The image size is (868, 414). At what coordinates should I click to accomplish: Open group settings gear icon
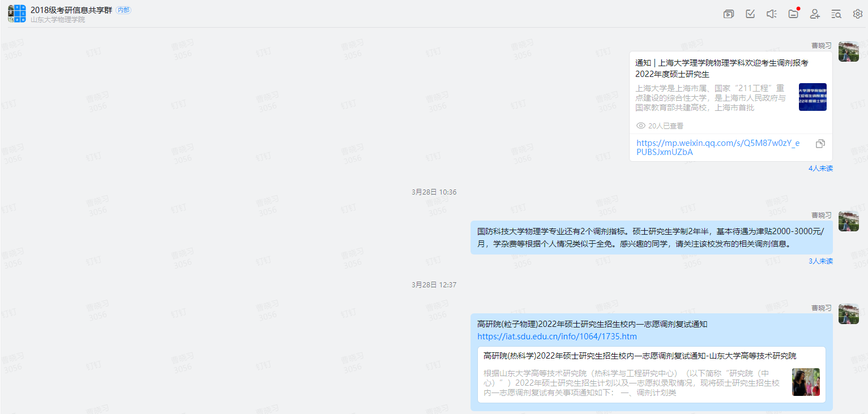click(858, 14)
